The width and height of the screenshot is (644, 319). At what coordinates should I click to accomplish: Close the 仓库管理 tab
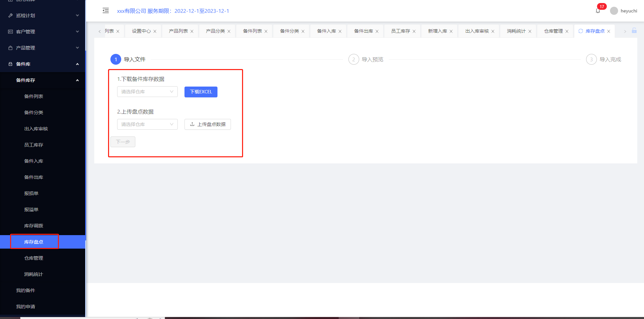(567, 31)
